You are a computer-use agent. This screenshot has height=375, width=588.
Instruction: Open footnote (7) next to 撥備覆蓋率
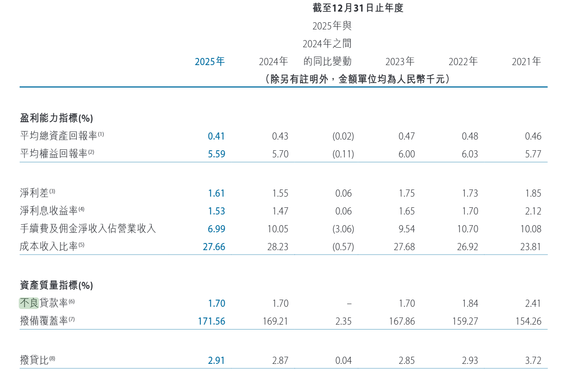[72, 319]
